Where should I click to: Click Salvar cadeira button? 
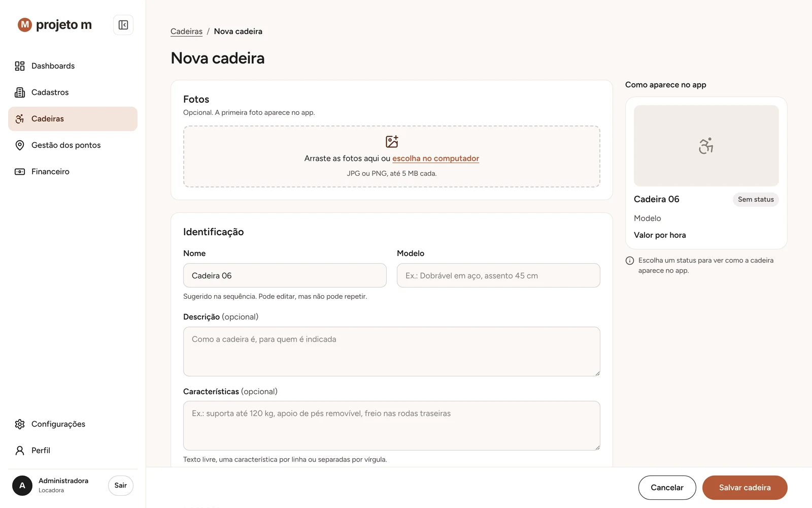(745, 488)
